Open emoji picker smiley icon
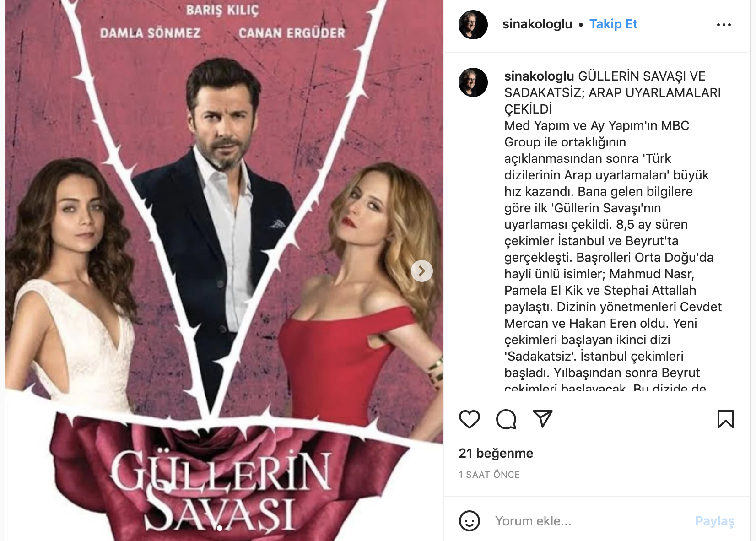This screenshot has height=541, width=756. 469,521
